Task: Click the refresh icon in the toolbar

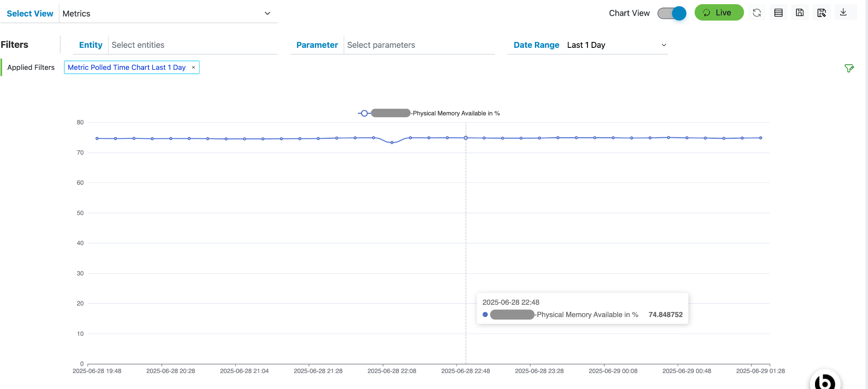Action: pos(757,13)
